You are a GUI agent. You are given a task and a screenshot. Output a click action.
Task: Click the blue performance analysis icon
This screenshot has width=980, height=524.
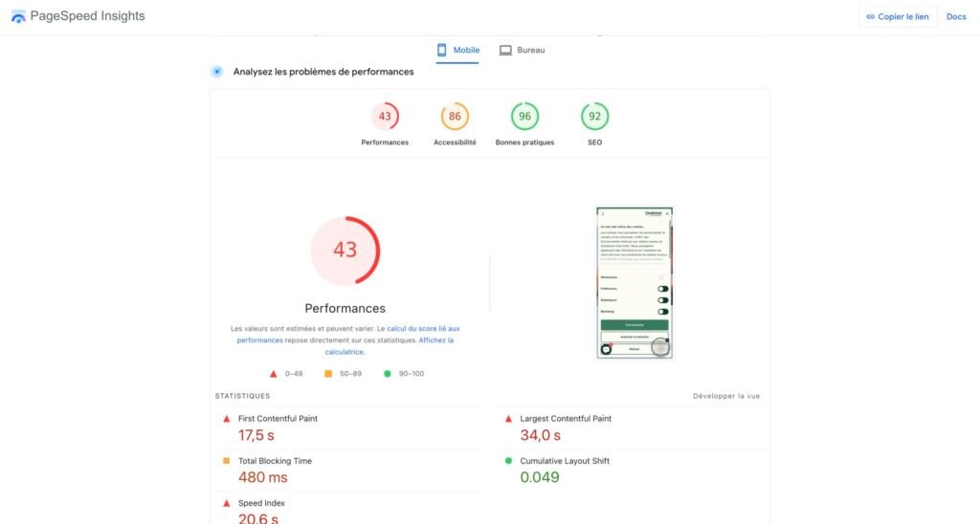pos(217,72)
